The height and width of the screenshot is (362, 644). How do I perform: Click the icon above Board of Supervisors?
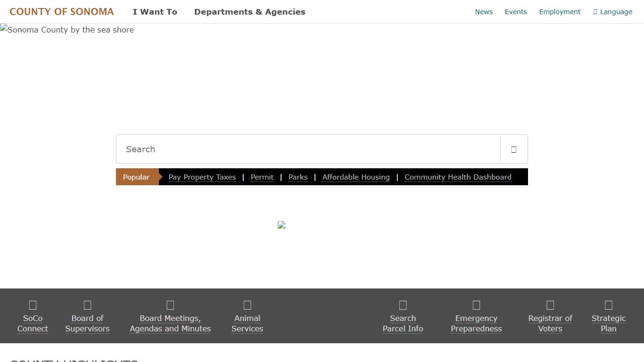(87, 305)
